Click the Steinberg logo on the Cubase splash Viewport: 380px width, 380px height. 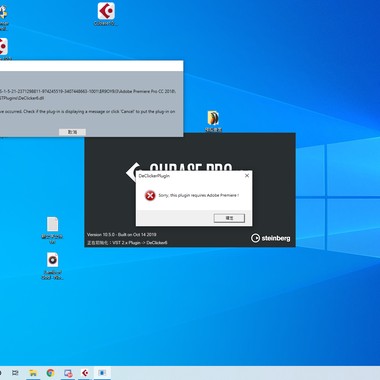coord(270,238)
